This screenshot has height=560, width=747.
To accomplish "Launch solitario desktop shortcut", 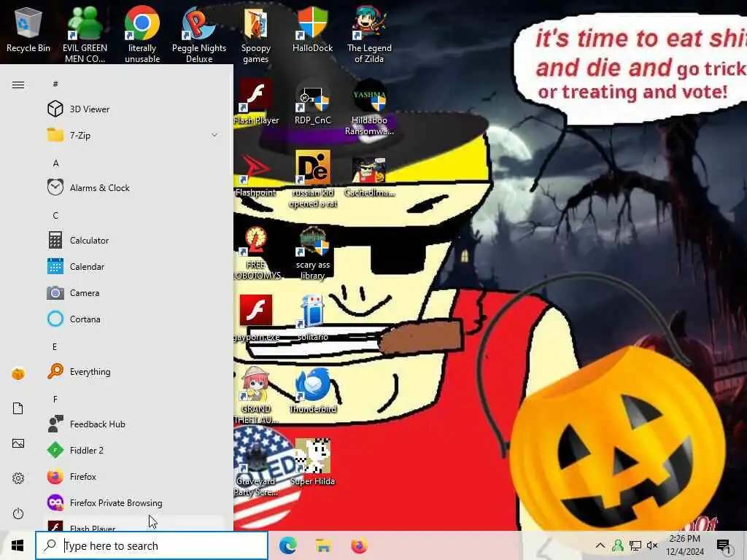I will (312, 318).
